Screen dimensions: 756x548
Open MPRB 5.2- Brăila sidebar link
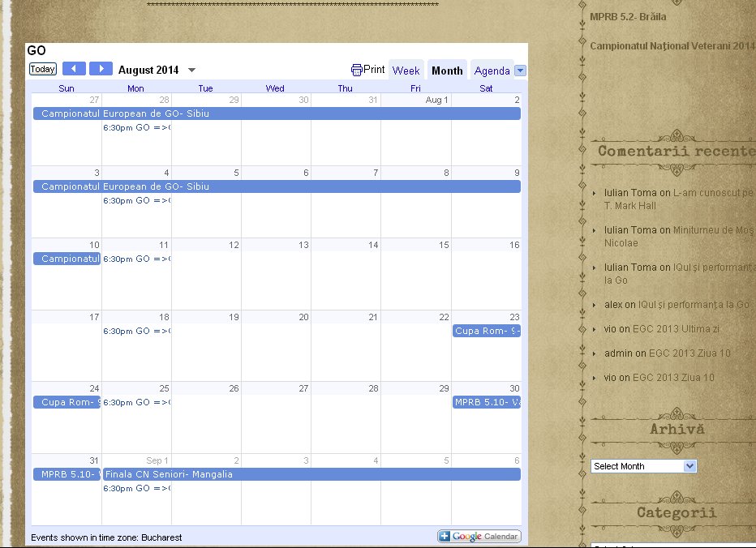628,17
